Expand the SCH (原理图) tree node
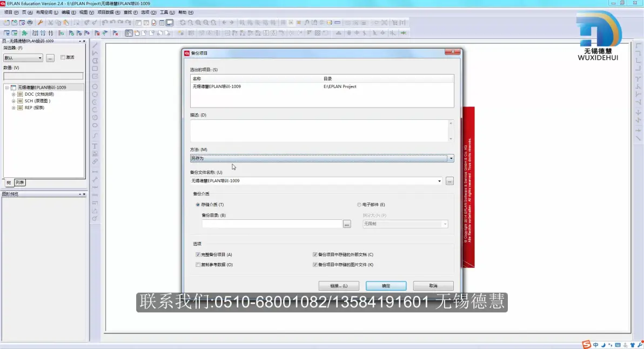Screen dimensions: 644x349 coord(14,101)
